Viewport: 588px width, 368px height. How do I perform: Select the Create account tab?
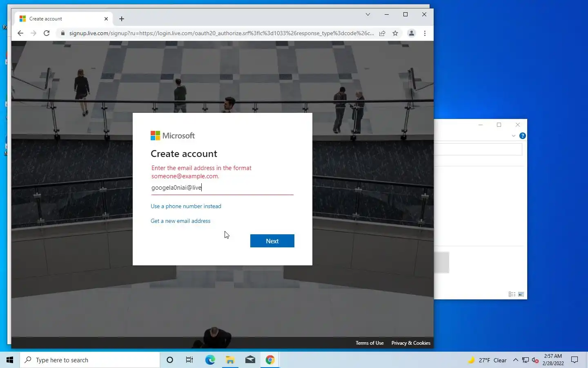click(63, 19)
